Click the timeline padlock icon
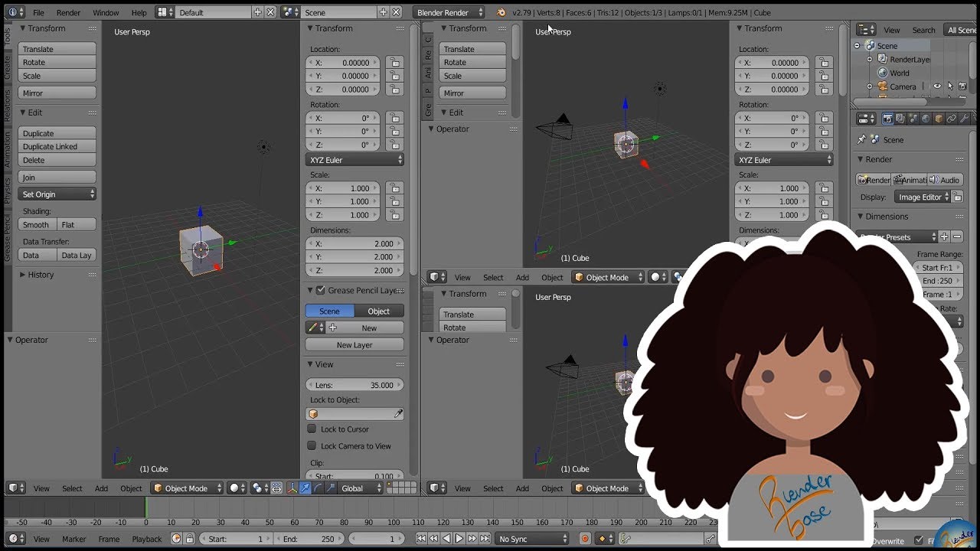 [x=189, y=539]
